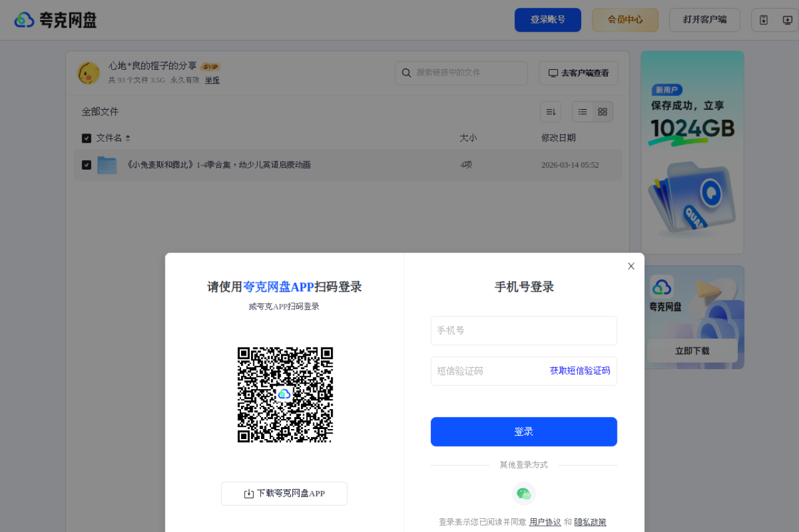Select the 全部文件 tab

tap(100, 111)
